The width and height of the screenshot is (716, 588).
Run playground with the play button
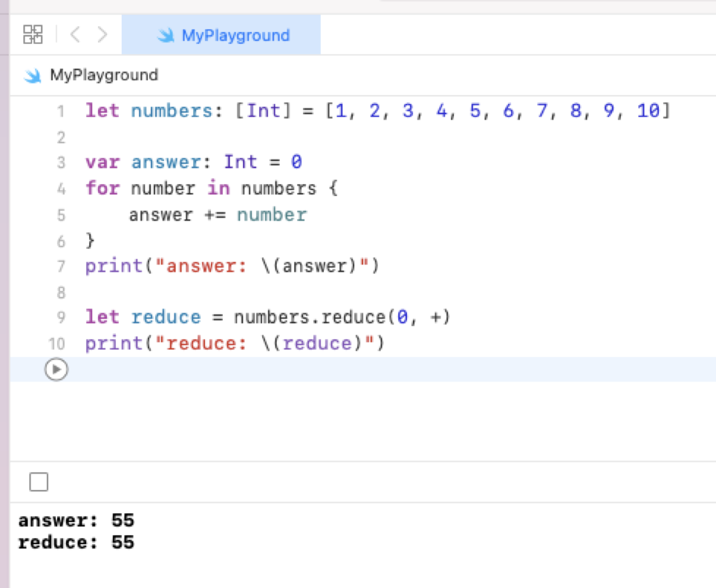coord(56,369)
